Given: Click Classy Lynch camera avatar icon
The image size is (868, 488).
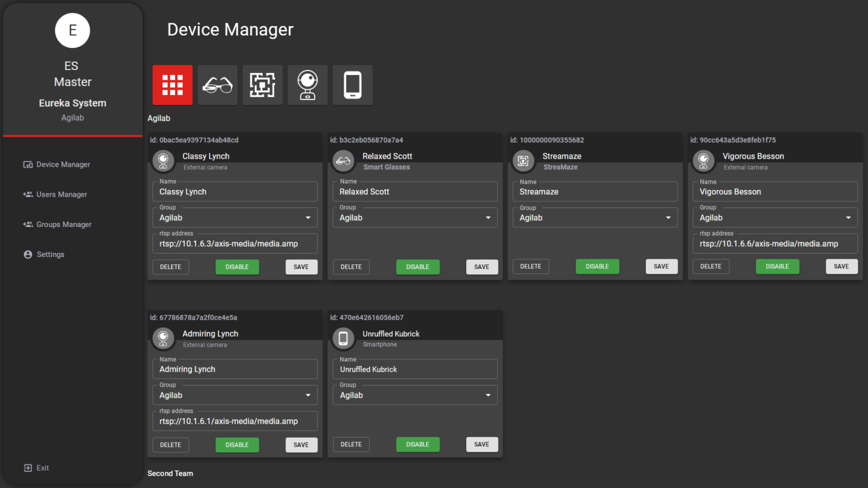Looking at the screenshot, I should click(163, 161).
